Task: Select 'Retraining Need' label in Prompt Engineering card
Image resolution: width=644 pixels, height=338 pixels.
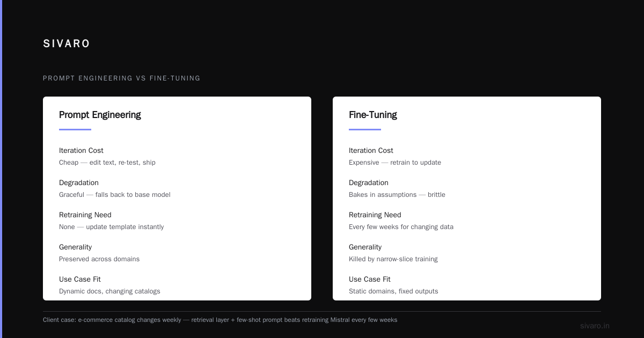Action: (85, 215)
